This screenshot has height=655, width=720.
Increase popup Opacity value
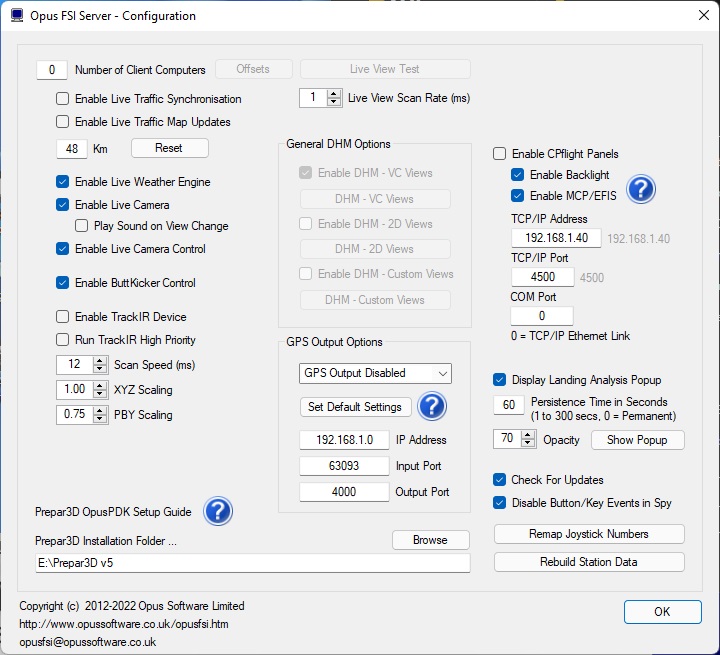click(528, 435)
